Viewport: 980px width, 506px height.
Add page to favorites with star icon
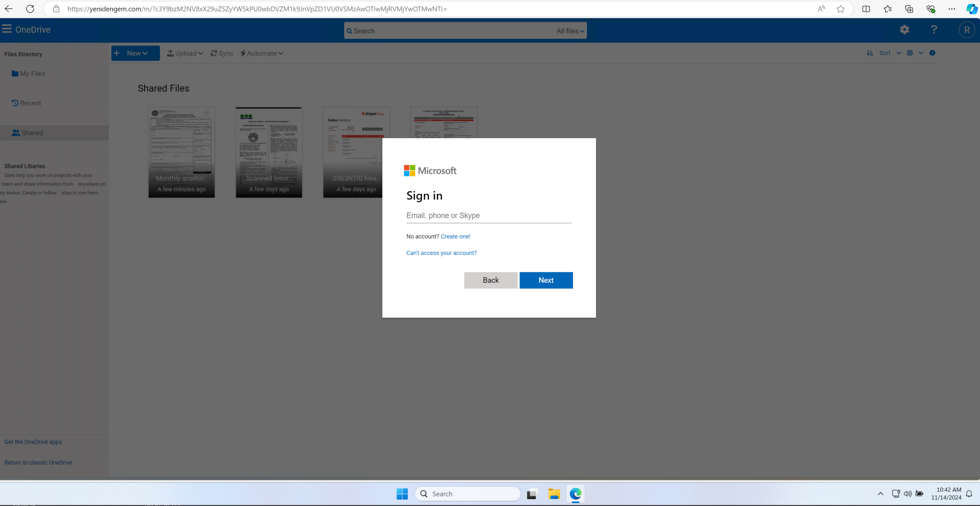click(x=841, y=9)
